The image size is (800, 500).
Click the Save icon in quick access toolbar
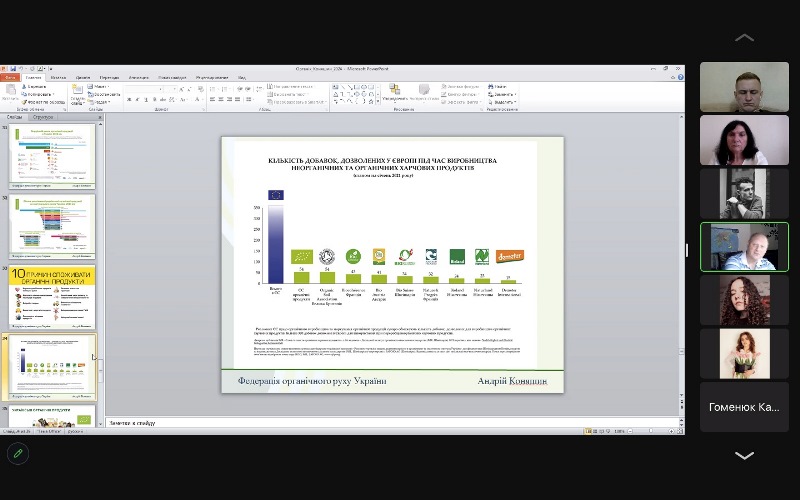click(15, 69)
